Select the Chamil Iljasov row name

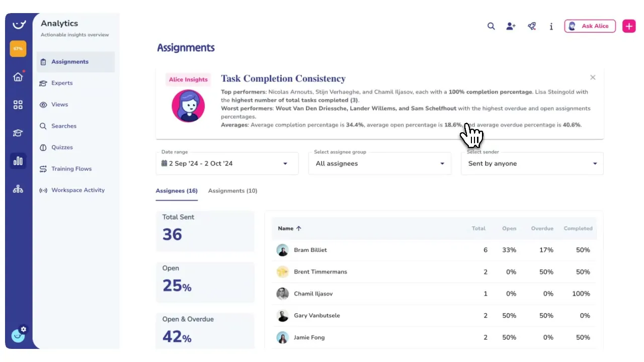coord(313,294)
